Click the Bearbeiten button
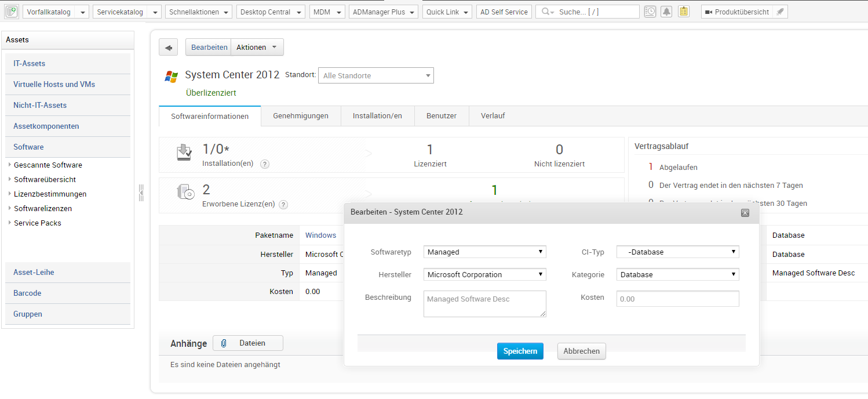 [209, 48]
